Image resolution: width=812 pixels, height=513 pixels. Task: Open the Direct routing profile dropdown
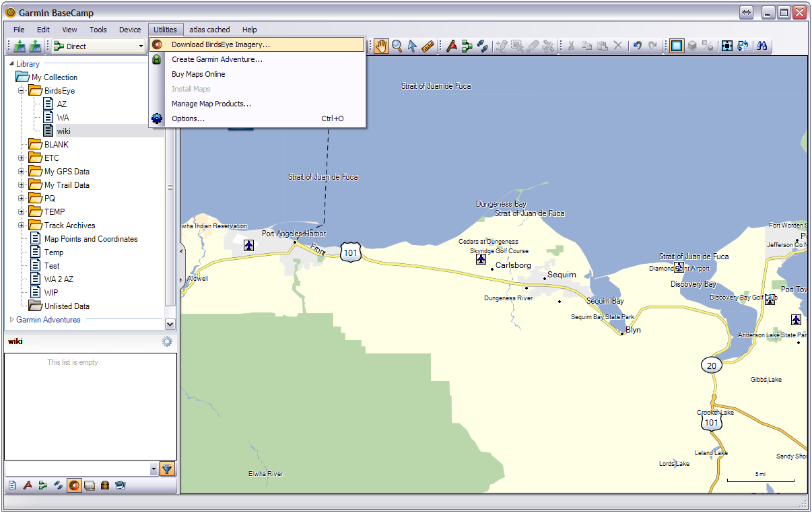[99, 46]
